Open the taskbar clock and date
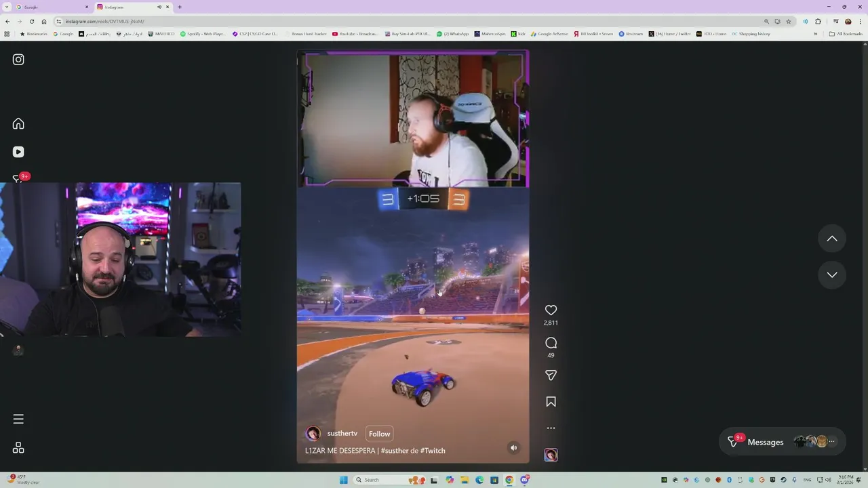Viewport: 868px width, 488px height. point(846,479)
